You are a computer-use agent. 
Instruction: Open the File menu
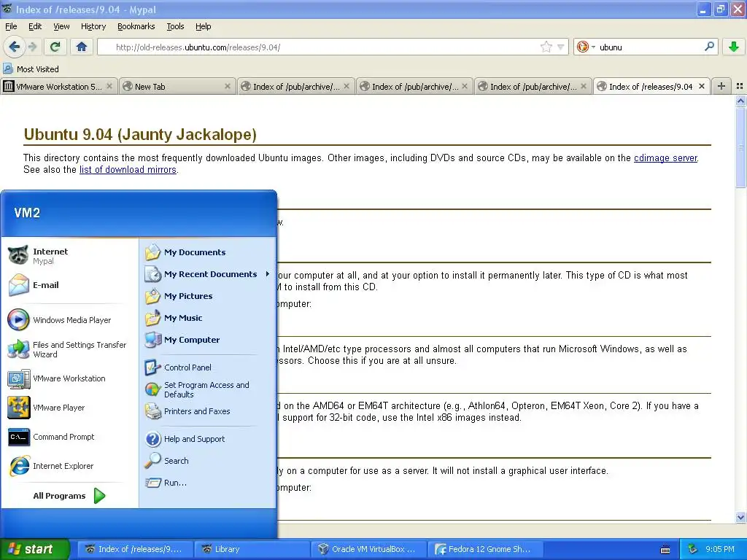point(11,26)
